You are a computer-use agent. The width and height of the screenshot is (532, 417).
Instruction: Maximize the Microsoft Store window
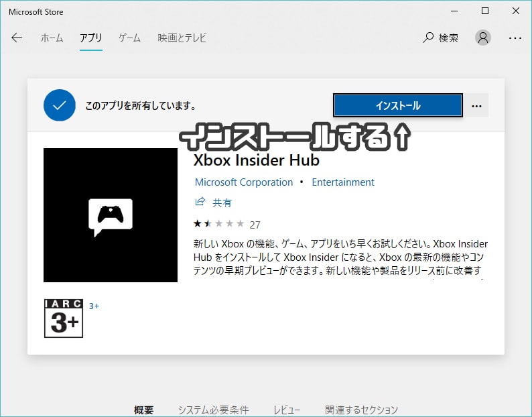tap(485, 11)
